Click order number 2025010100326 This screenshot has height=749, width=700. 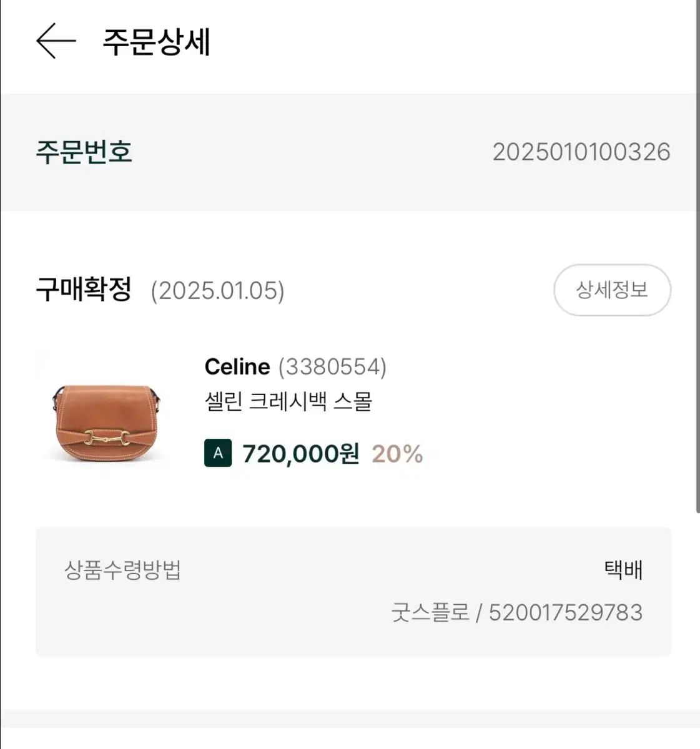(x=581, y=152)
